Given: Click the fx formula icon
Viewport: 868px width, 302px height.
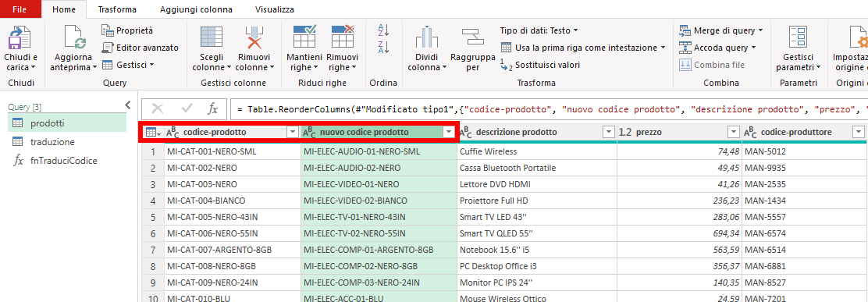Looking at the screenshot, I should click(x=212, y=109).
